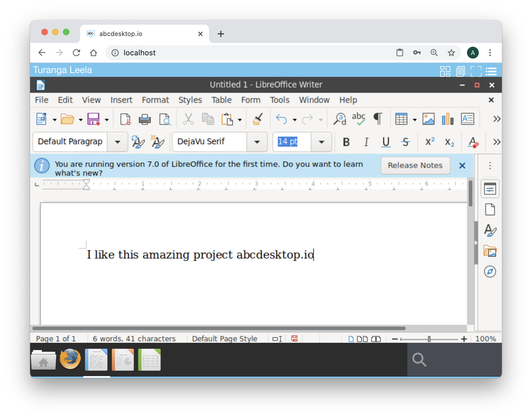Run the spelling check icon
This screenshot has width=532, height=418.
359,119
